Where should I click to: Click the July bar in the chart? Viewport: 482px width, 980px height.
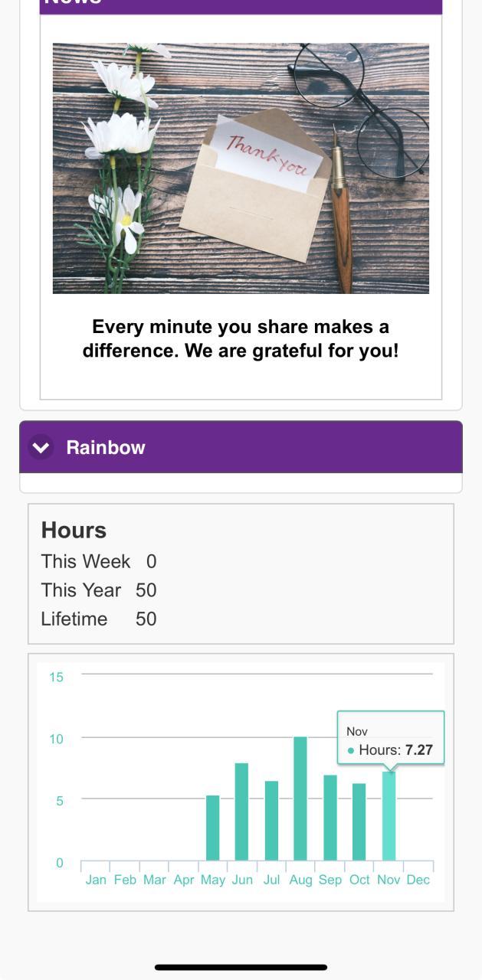pyautogui.click(x=271, y=821)
